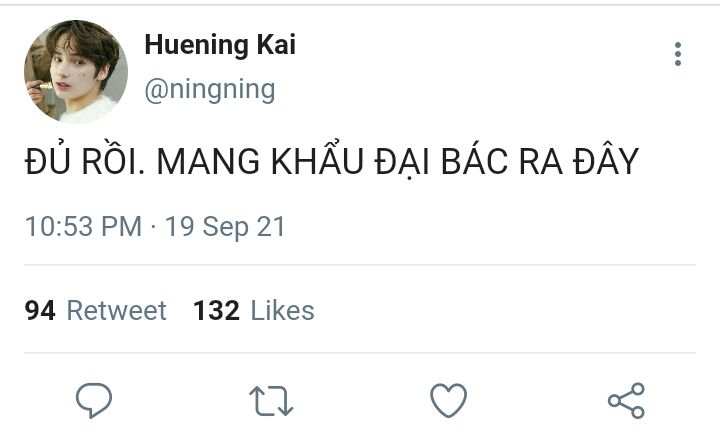Like the tweet with heart icon
The image size is (720, 444).
click(x=449, y=400)
